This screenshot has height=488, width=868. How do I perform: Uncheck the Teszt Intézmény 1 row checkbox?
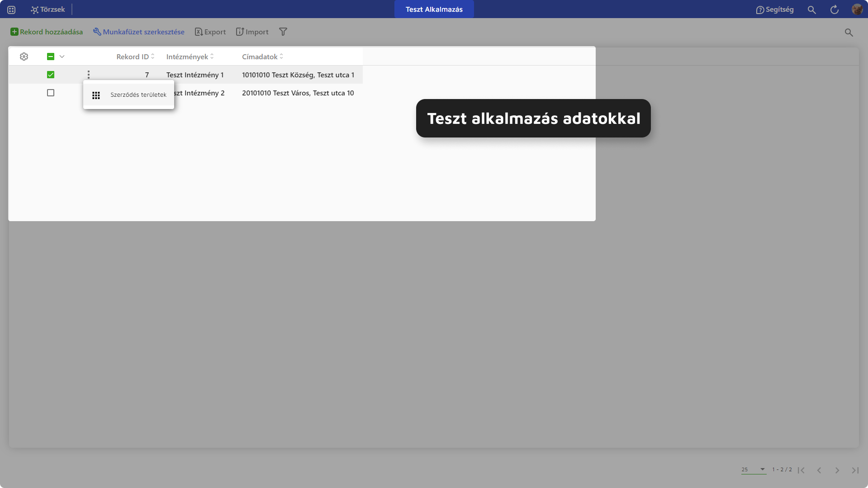(x=51, y=75)
